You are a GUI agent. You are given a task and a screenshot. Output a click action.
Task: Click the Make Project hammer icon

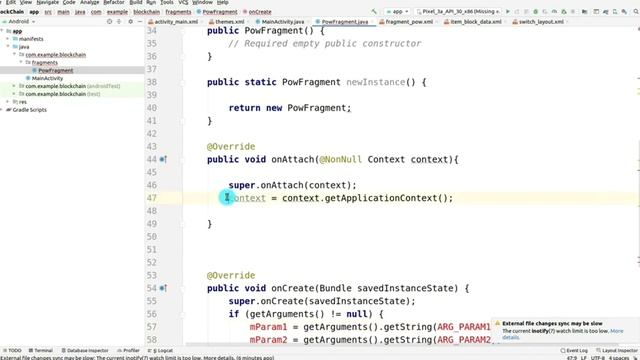(374, 12)
